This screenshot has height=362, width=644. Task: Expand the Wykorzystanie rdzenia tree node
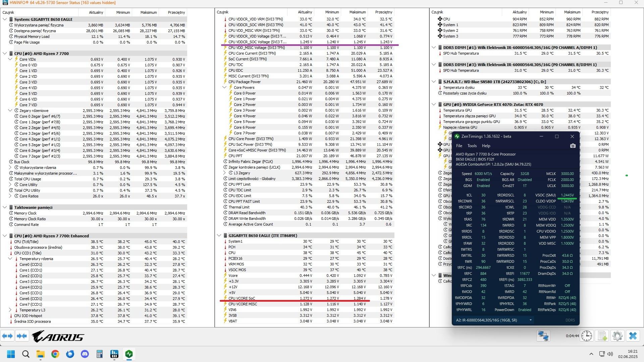click(x=10, y=168)
